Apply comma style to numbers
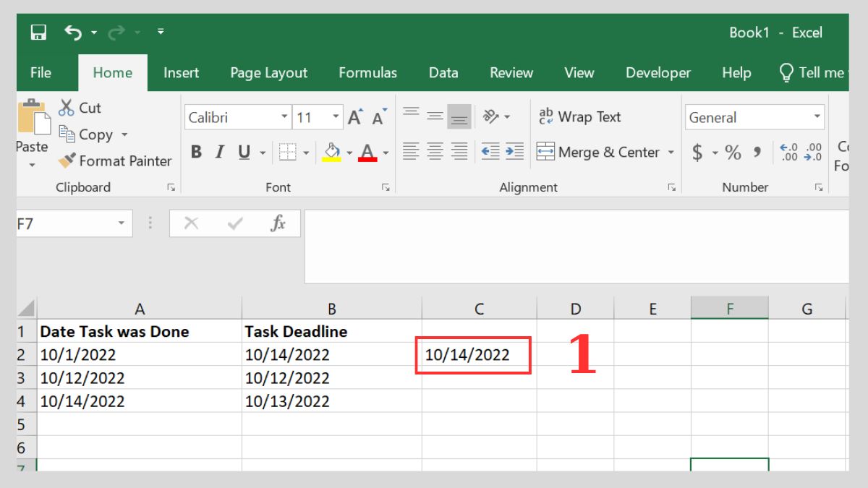This screenshot has width=868, height=488. pos(757,153)
